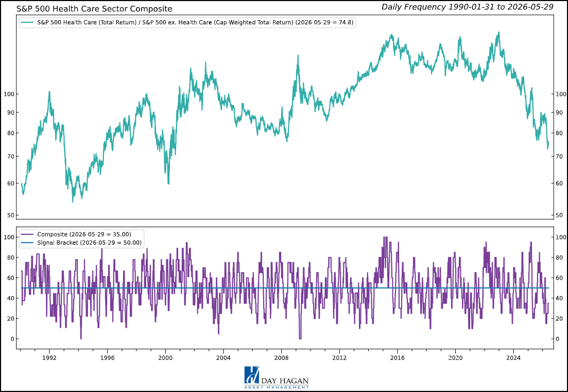
Task: Click the composite chart left-axis label 80
Action: tap(11, 258)
